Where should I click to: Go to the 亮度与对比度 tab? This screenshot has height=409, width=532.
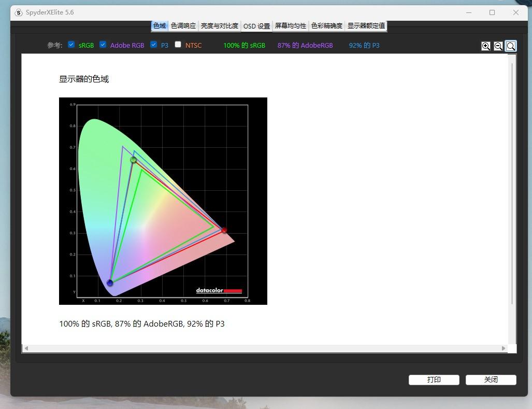coord(220,26)
